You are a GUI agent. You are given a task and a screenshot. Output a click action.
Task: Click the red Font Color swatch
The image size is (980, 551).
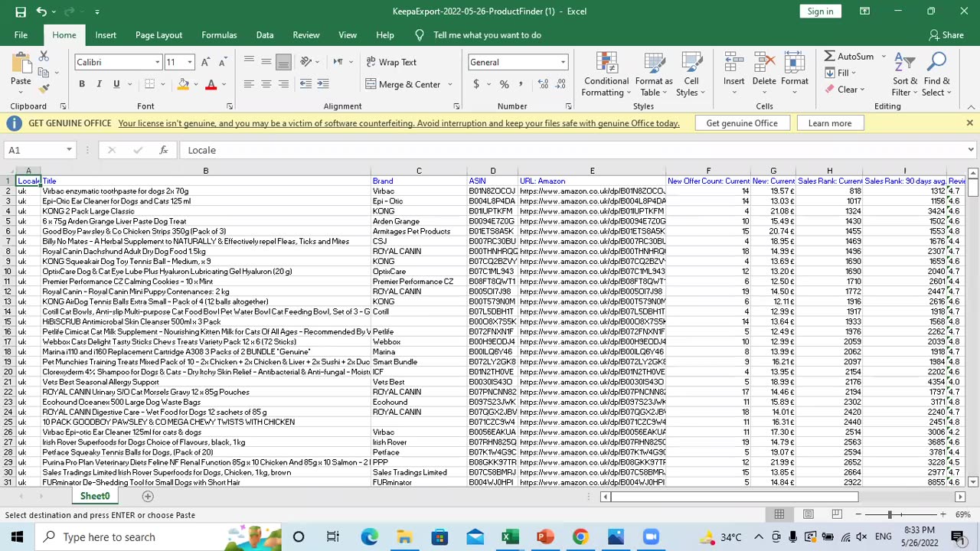[211, 84]
